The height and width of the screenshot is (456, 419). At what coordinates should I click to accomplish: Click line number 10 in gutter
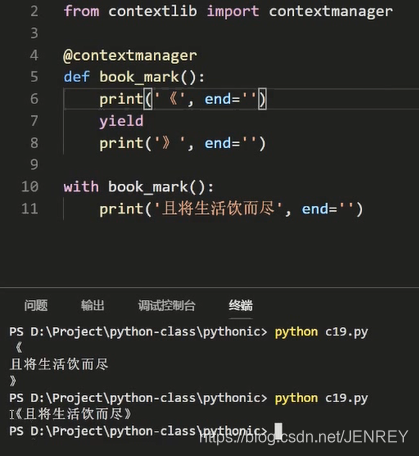[30, 187]
